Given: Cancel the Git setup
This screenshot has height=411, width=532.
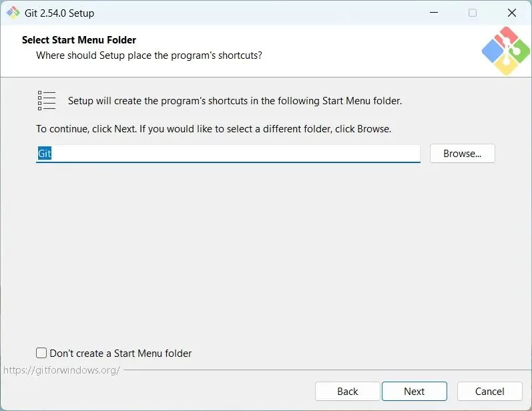Looking at the screenshot, I should (489, 392).
